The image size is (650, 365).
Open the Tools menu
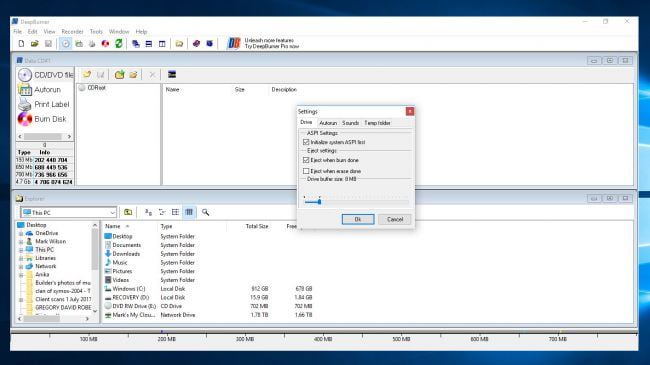96,32
